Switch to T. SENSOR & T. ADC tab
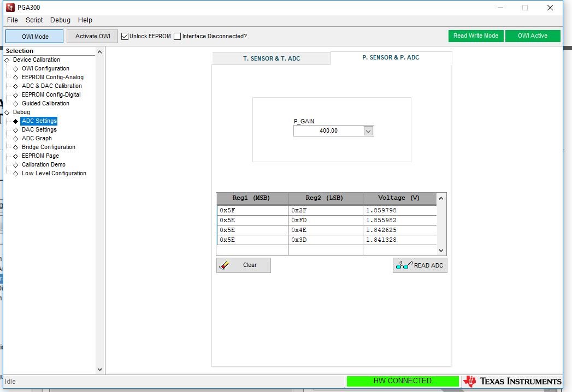This screenshot has width=572, height=392. coord(272,58)
